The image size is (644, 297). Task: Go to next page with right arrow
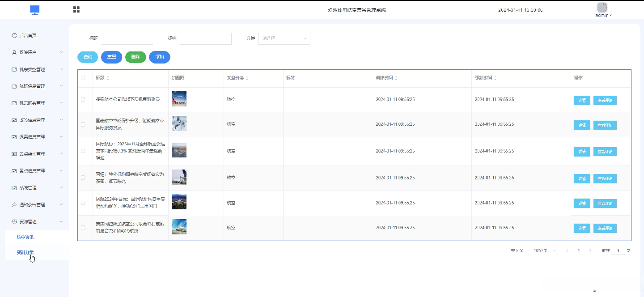point(590,250)
